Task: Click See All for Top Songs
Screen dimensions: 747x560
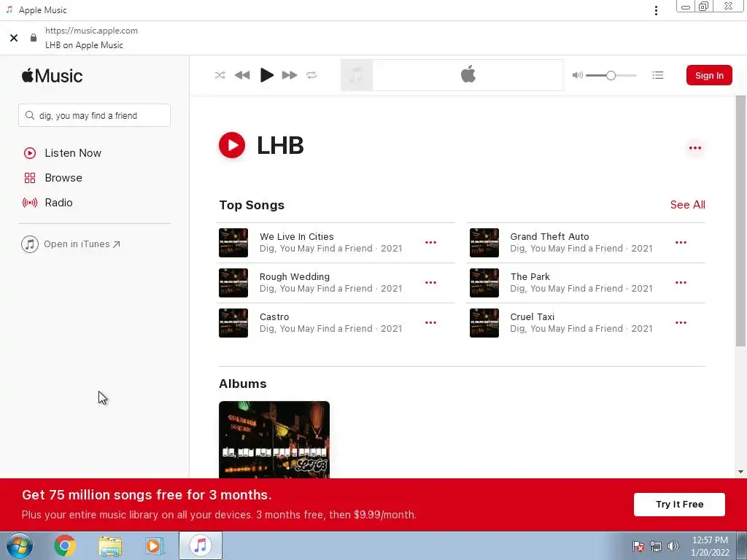Action: [x=687, y=205]
